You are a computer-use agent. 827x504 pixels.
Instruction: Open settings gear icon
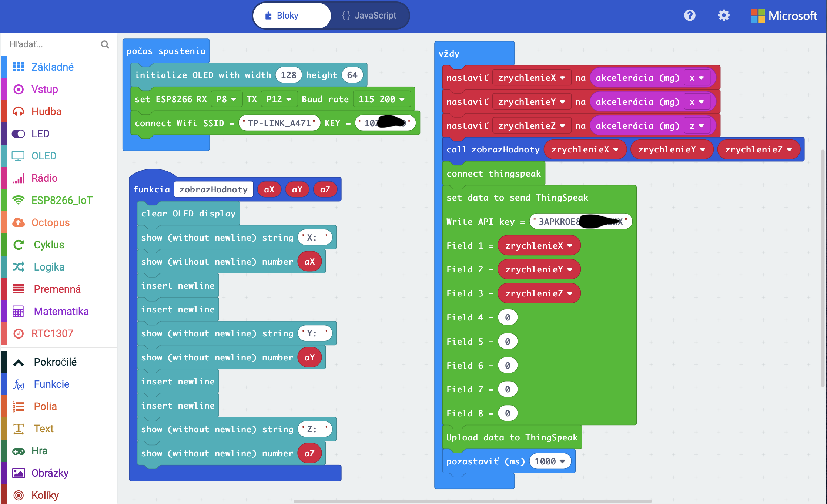(723, 16)
